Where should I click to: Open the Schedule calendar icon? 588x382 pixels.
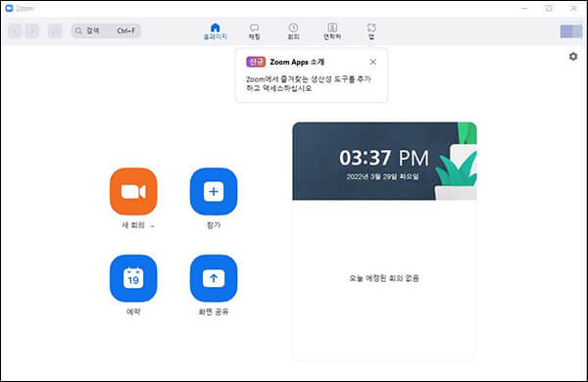(133, 278)
